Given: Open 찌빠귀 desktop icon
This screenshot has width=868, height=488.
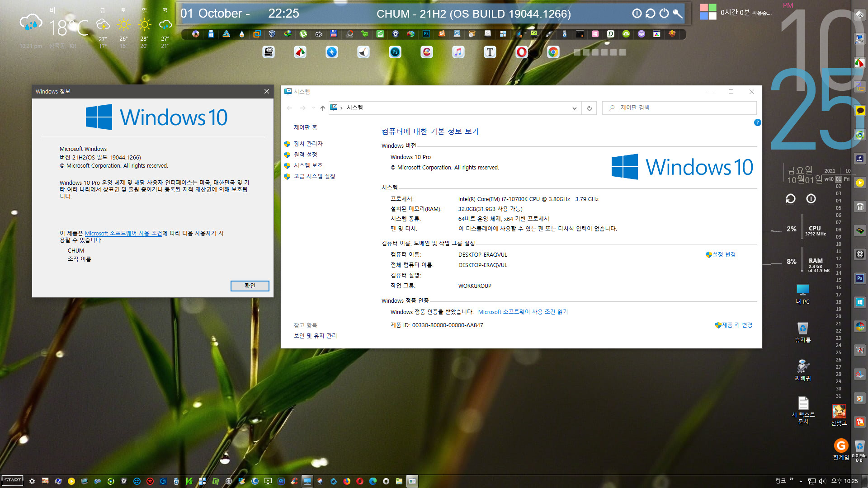Looking at the screenshot, I should [803, 370].
